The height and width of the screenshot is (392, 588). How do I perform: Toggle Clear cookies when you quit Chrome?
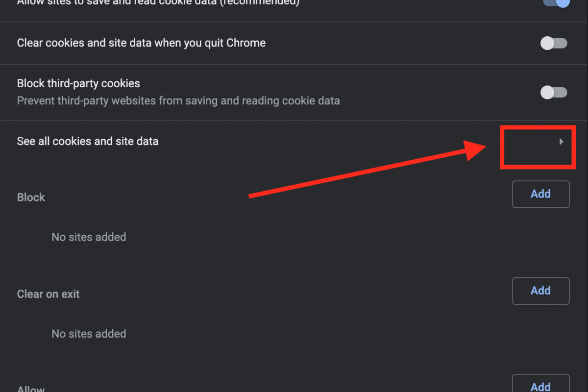(554, 43)
